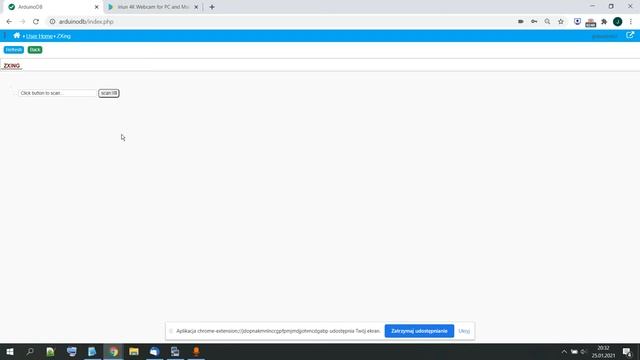The height and width of the screenshot is (360, 640).
Task: Open the Windows Start menu
Action: tap(10, 351)
